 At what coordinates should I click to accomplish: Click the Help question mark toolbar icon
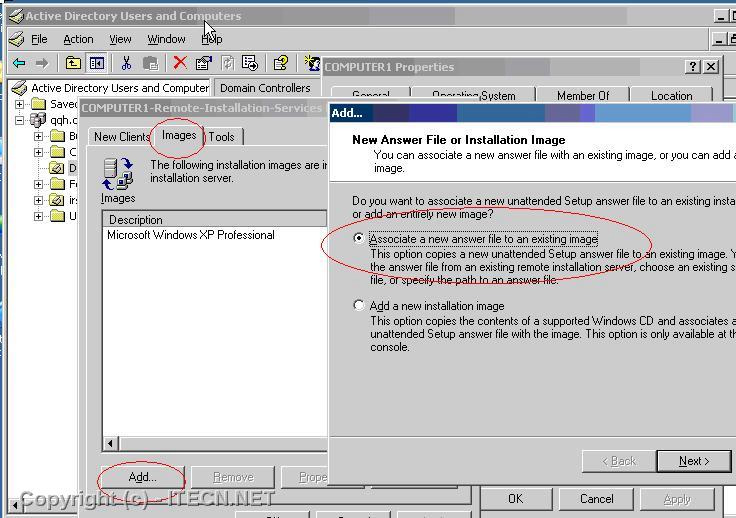tap(281, 63)
